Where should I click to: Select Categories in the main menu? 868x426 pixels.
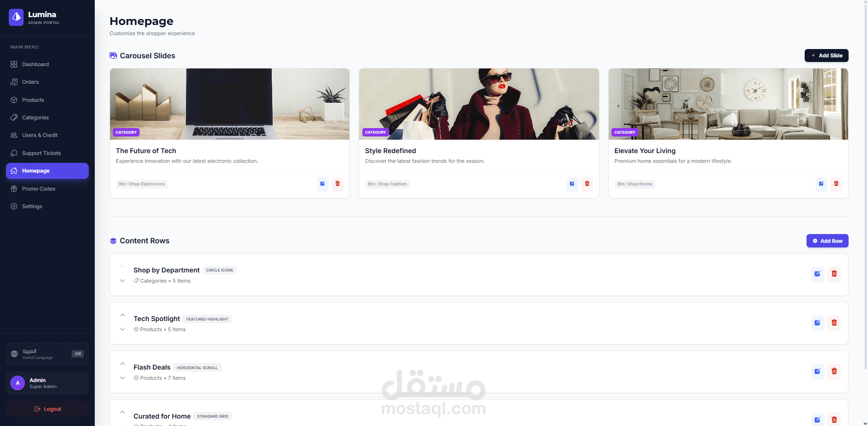coord(47,117)
